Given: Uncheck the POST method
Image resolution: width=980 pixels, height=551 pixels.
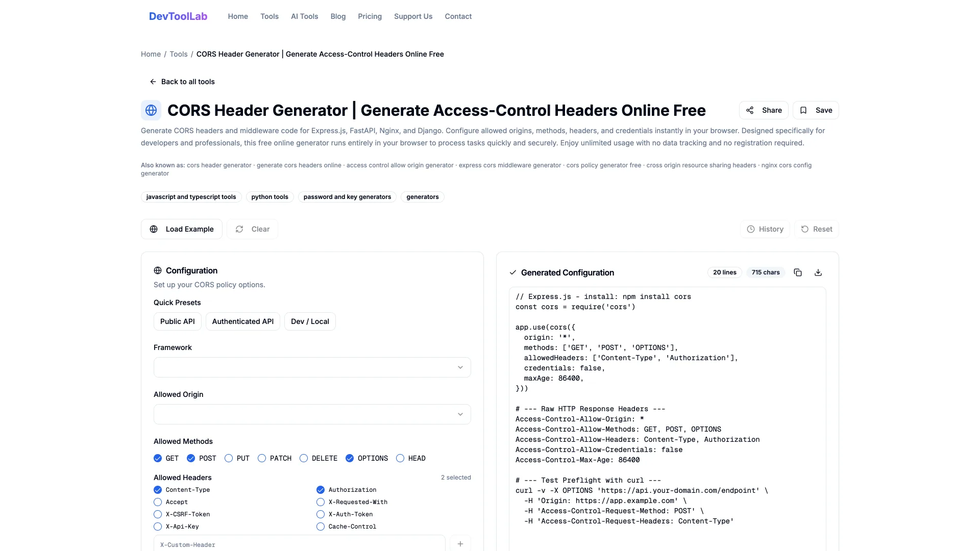Looking at the screenshot, I should pos(191,458).
